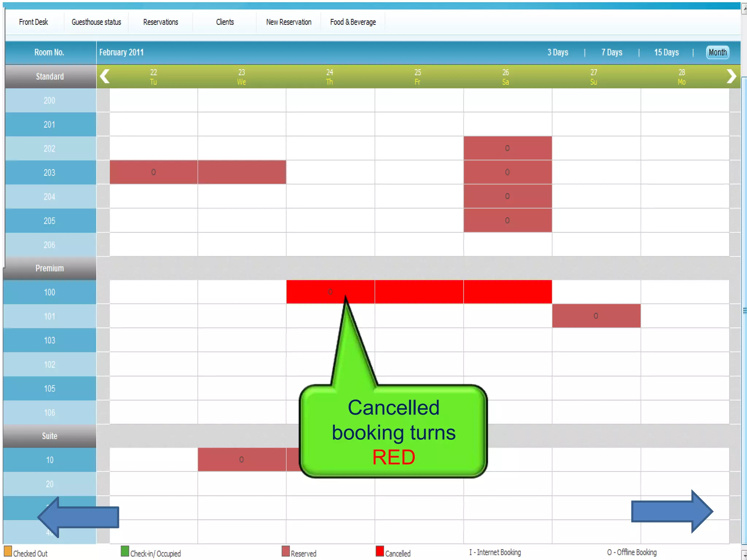Select room 106 row header
This screenshot has width=747, height=560.
[50, 412]
